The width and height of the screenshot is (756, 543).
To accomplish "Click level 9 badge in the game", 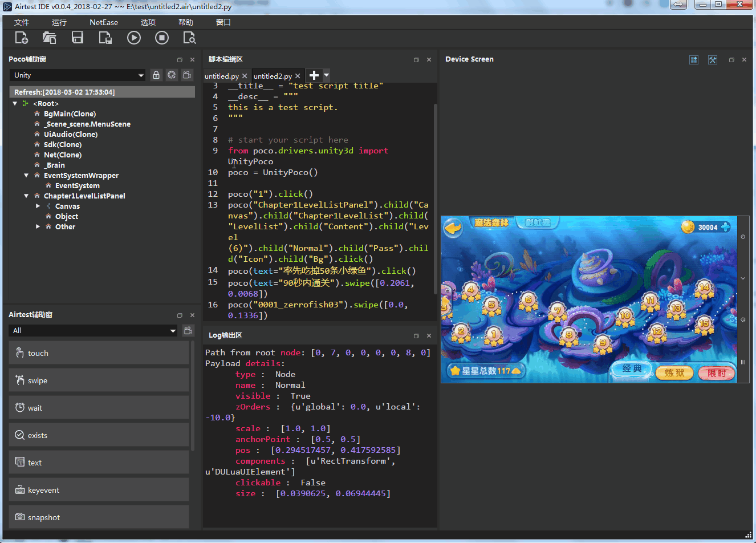I will click(x=602, y=343).
